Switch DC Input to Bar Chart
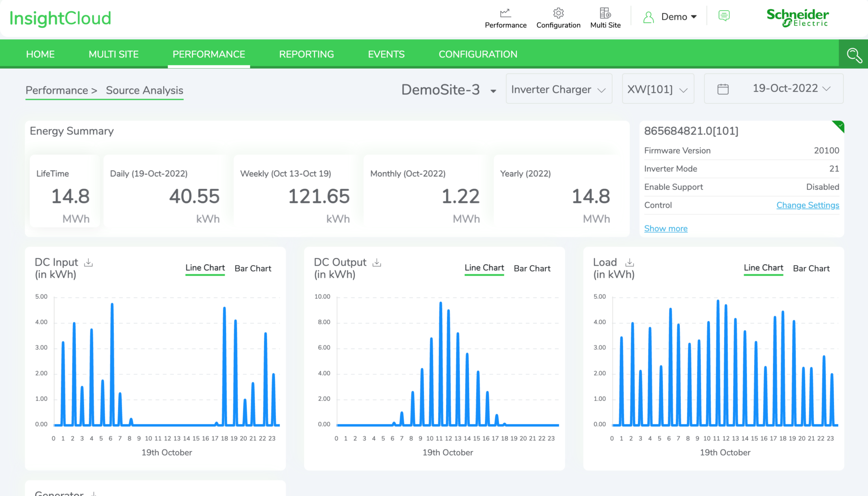Image resolution: width=868 pixels, height=496 pixels. pyautogui.click(x=253, y=268)
